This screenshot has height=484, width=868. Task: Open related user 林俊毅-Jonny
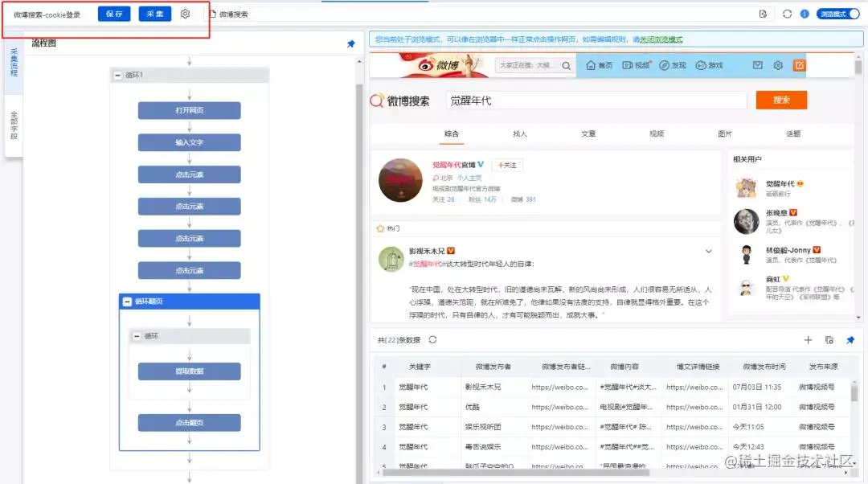click(x=788, y=250)
